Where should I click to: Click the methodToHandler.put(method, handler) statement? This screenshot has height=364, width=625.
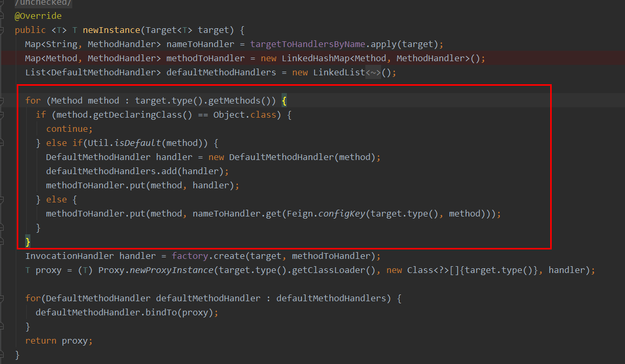(x=142, y=186)
